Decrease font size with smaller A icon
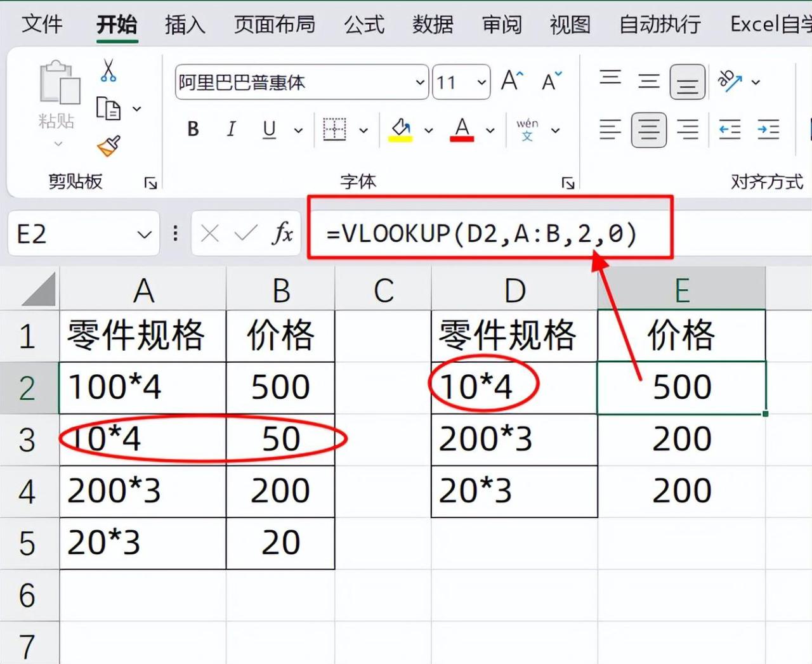 point(551,81)
